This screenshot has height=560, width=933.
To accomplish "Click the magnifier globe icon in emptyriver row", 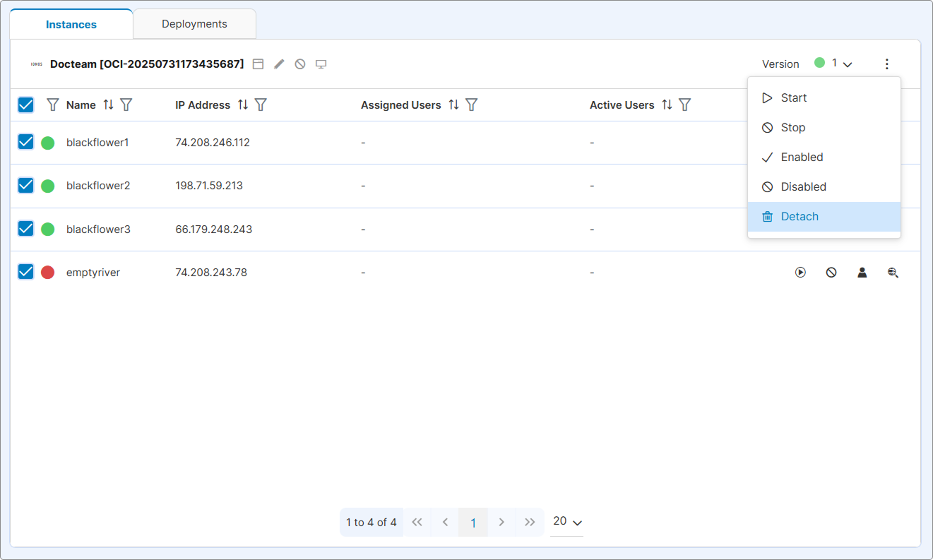I will (x=893, y=273).
